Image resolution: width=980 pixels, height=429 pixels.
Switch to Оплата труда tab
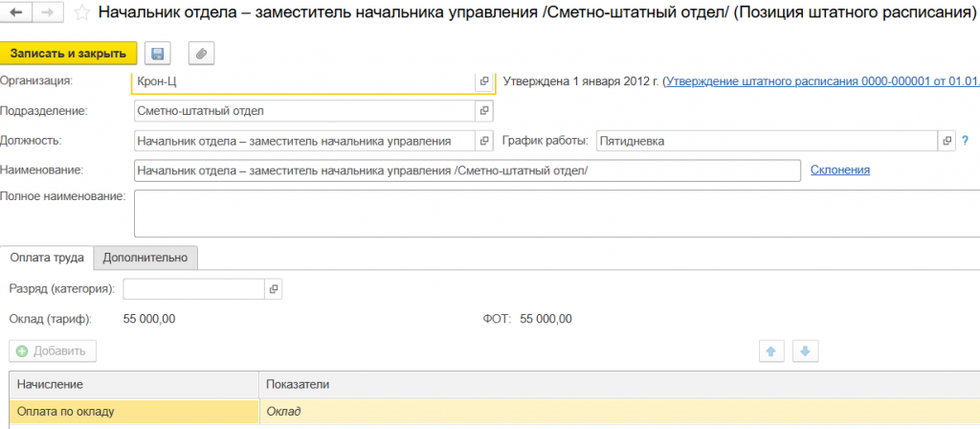pyautogui.click(x=48, y=258)
